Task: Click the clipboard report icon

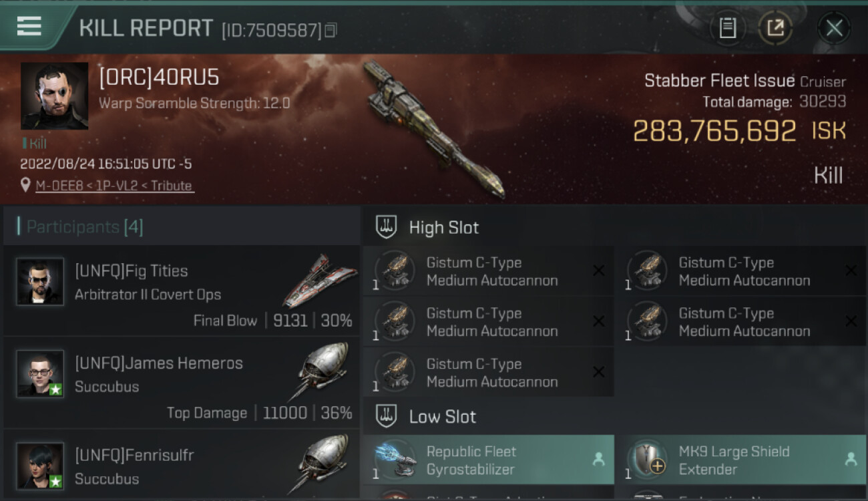Action: point(728,28)
